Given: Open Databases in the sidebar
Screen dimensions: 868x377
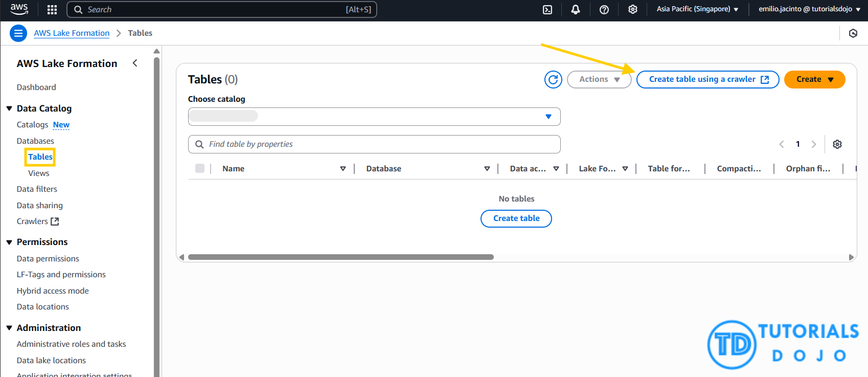Looking at the screenshot, I should tap(35, 141).
